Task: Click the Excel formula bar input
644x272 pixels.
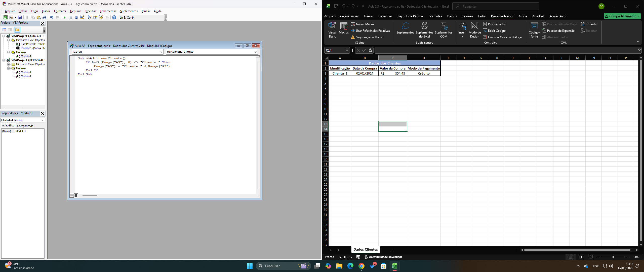Action: (506, 50)
